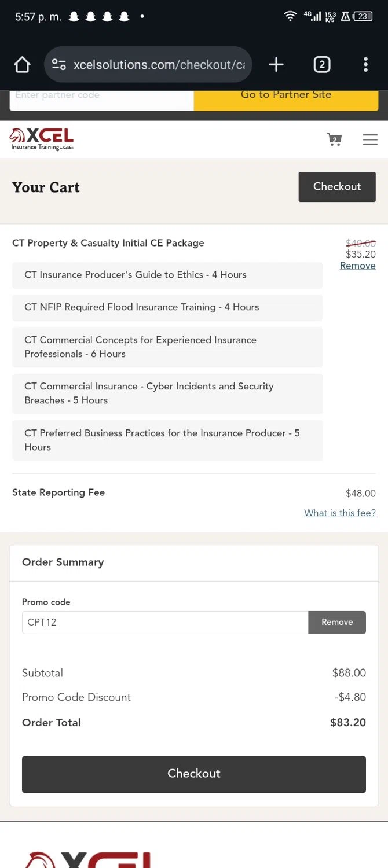Screen dimensions: 388x868
Task: Tap the site settings icon in address bar
Action: 59,65
